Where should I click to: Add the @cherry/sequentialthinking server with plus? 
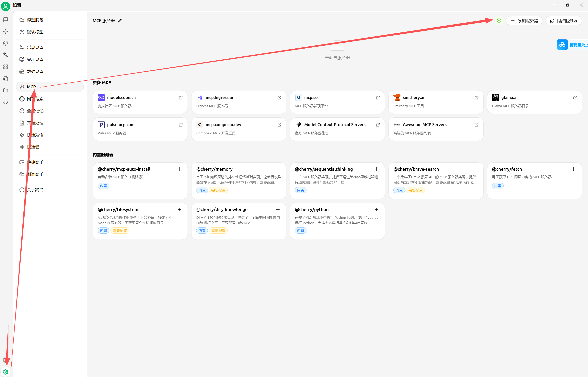tap(376, 169)
